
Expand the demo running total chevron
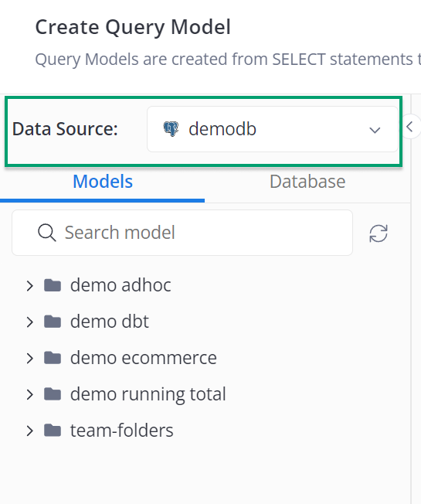click(x=30, y=394)
